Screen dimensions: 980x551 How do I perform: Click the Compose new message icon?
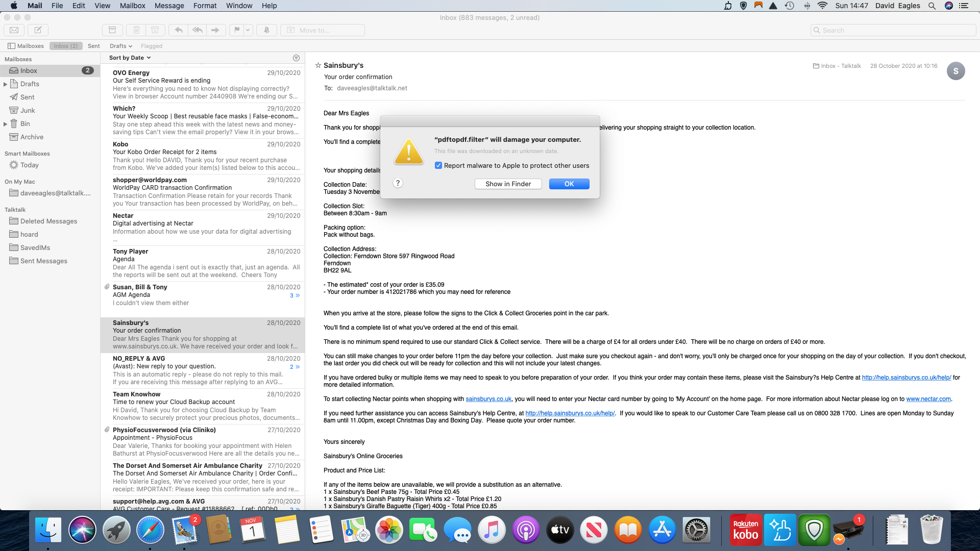pyautogui.click(x=38, y=30)
